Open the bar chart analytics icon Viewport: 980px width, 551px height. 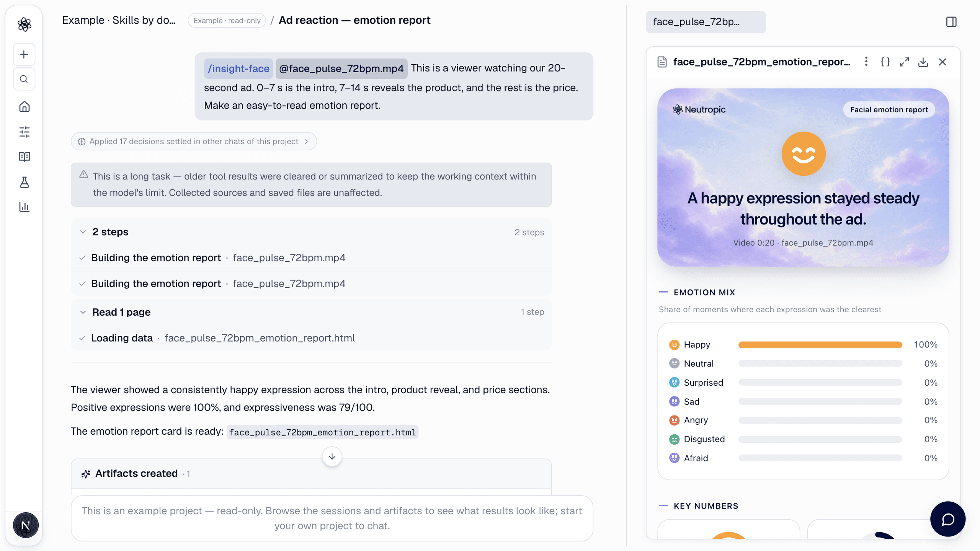pos(24,207)
